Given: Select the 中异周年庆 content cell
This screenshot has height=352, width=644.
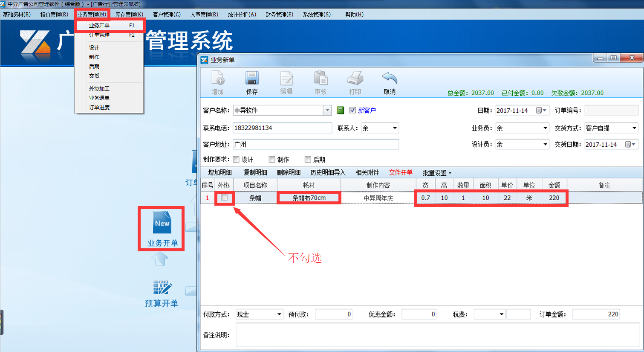Looking at the screenshot, I should [378, 198].
